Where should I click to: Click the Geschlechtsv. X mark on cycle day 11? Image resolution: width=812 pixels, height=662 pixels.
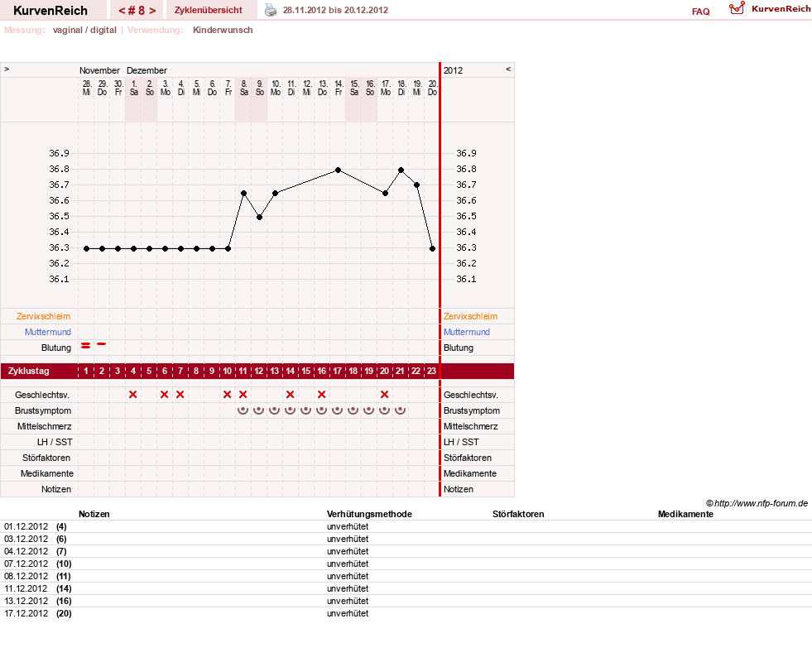tap(243, 395)
